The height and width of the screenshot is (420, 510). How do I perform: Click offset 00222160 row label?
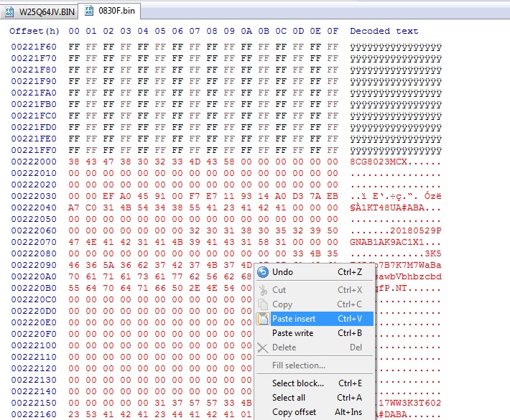point(34,414)
